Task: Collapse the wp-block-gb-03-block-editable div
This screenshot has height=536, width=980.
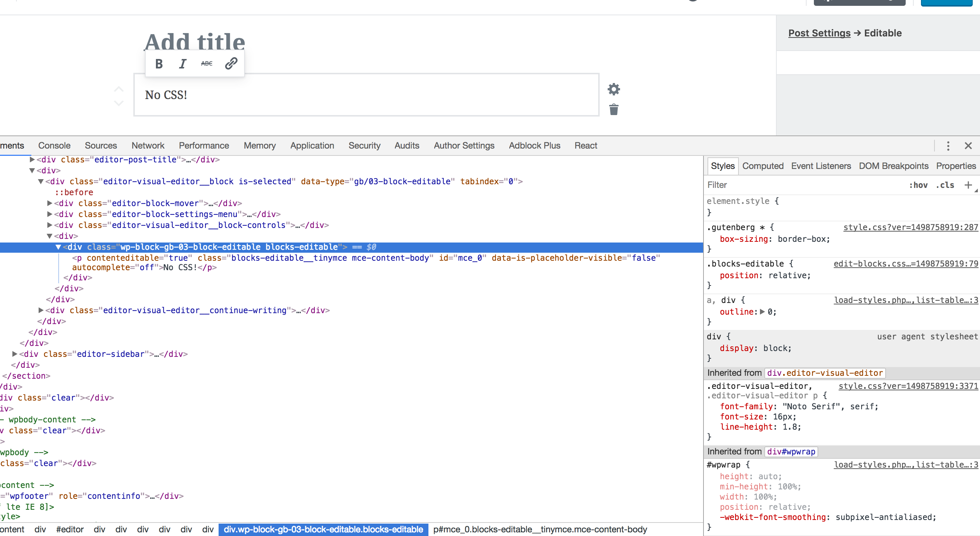Action: [x=58, y=247]
